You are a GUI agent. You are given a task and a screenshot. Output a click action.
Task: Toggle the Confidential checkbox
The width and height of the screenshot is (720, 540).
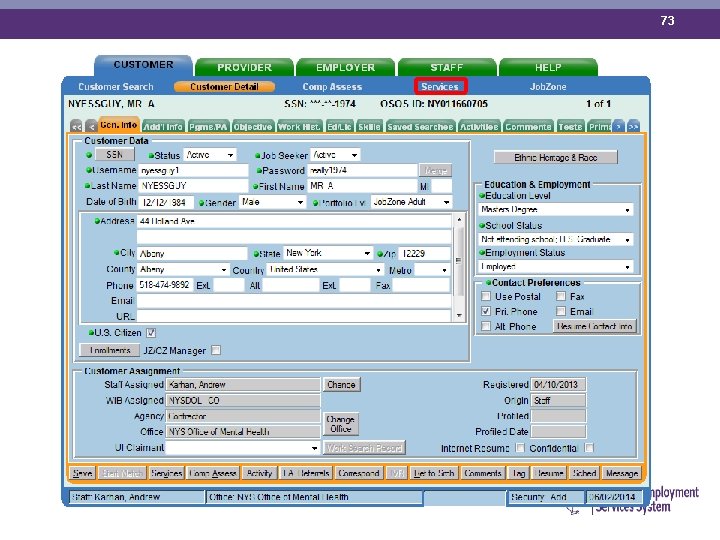(x=590, y=447)
